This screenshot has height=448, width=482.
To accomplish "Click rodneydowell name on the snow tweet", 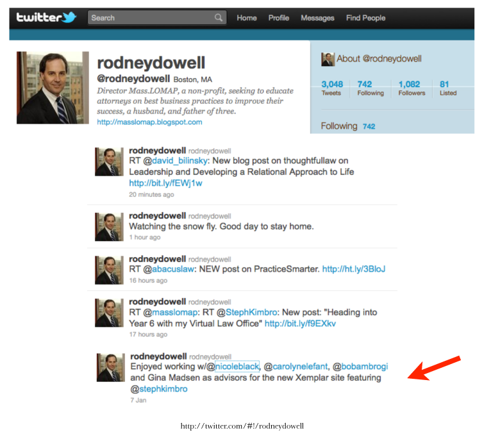I will click(158, 216).
